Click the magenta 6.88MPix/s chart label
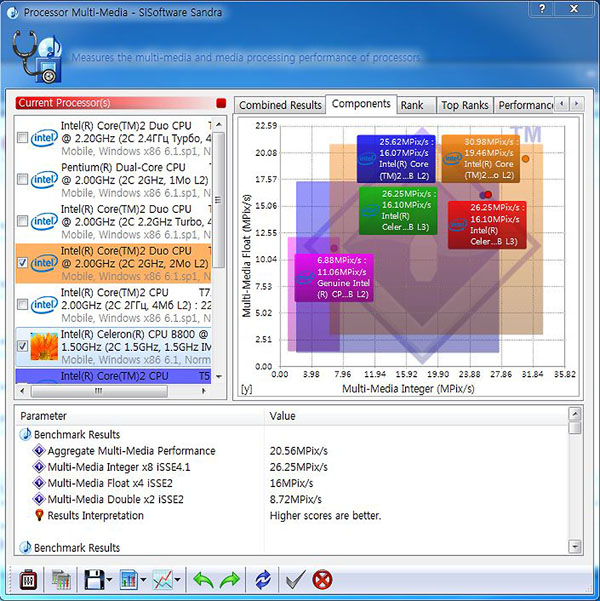The height and width of the screenshot is (601, 600). pyautogui.click(x=334, y=278)
